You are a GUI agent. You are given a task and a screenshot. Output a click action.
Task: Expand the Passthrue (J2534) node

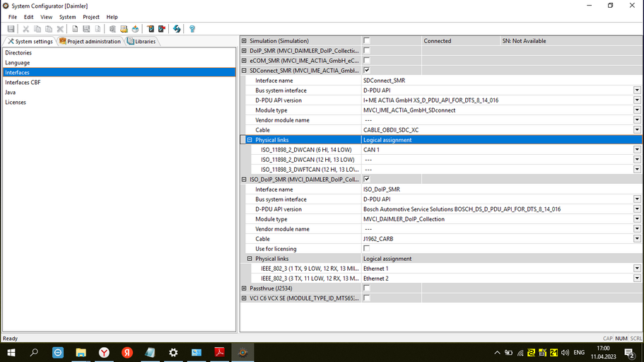tap(244, 288)
